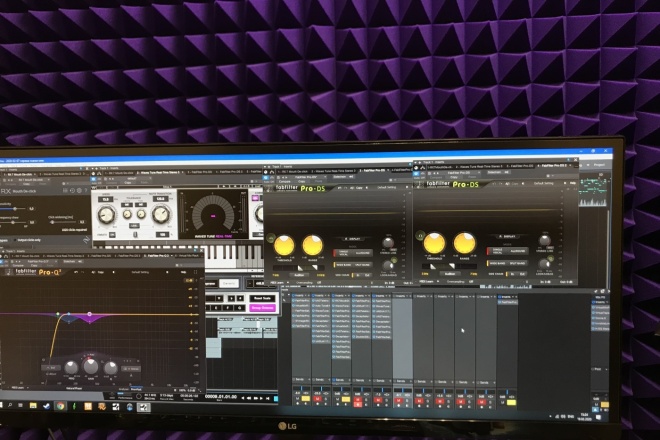660x440 pixels.
Task: Toggle headphone audition icon in right Pro-DS
Action: (x=420, y=235)
